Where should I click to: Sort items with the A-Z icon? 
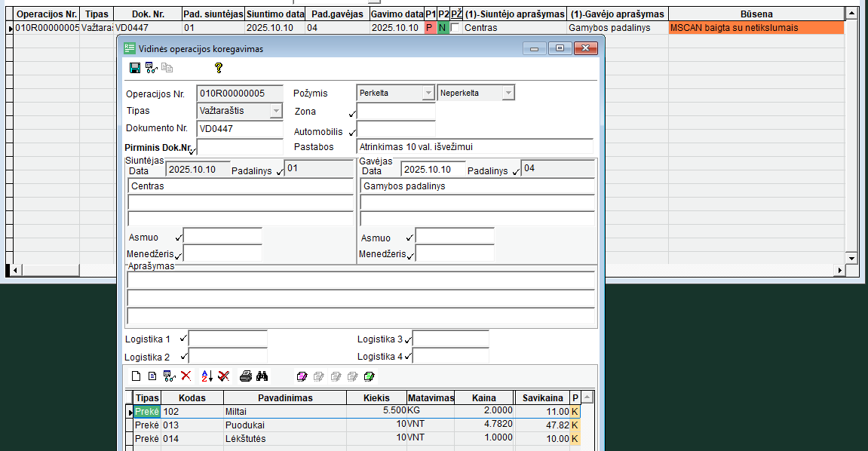(x=207, y=376)
